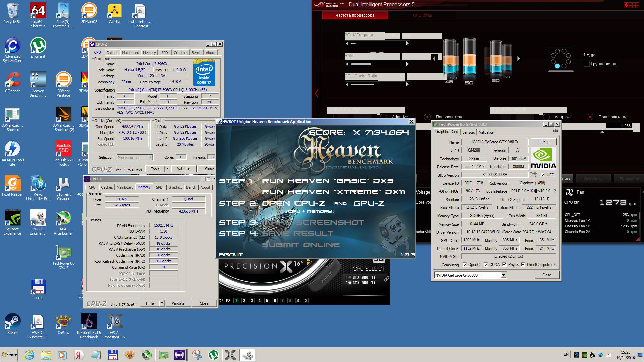Open Resident Evil 6 Benchmark icon
This screenshot has height=362, width=644.
(89, 326)
